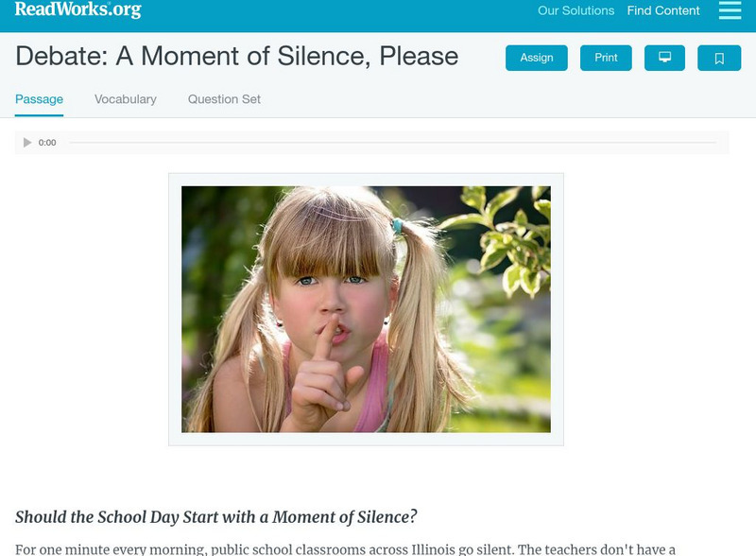Click the audio time 0:00 label
This screenshot has height=556, width=756.
47,143
